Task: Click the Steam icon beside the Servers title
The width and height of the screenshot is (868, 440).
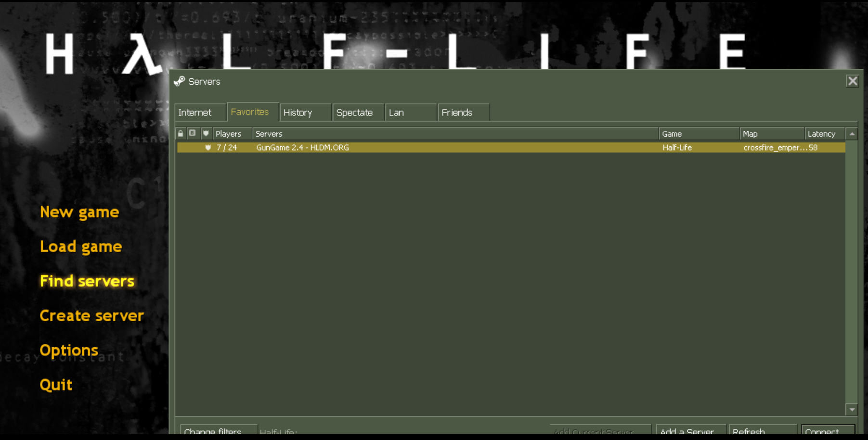Action: [179, 81]
